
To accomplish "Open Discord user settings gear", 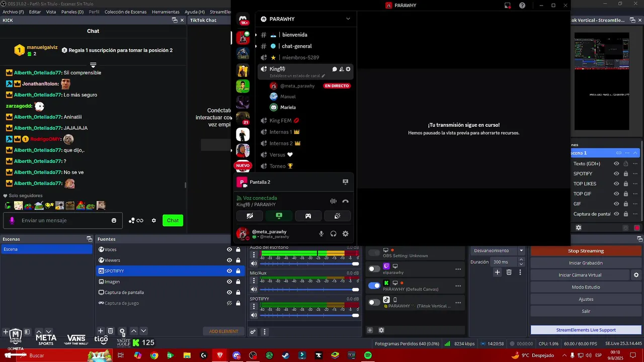I will tap(345, 234).
